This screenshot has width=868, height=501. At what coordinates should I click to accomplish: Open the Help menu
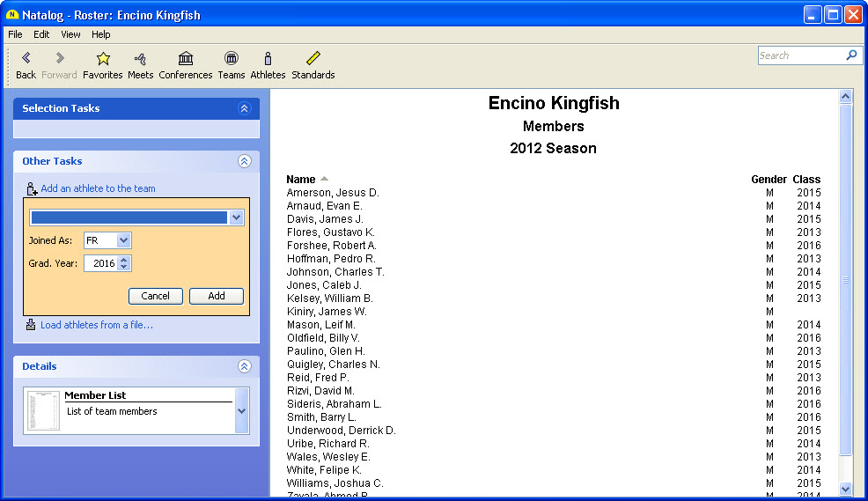click(101, 34)
